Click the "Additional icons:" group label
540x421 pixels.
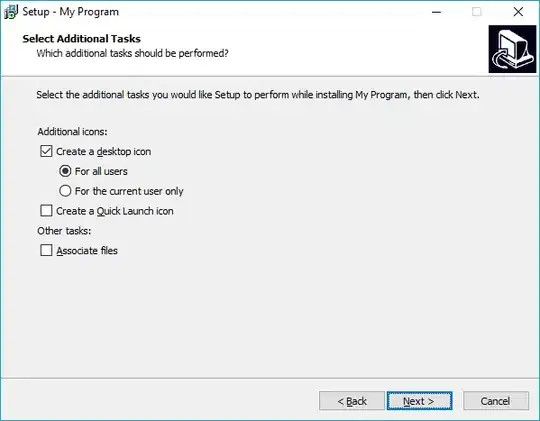tap(72, 132)
